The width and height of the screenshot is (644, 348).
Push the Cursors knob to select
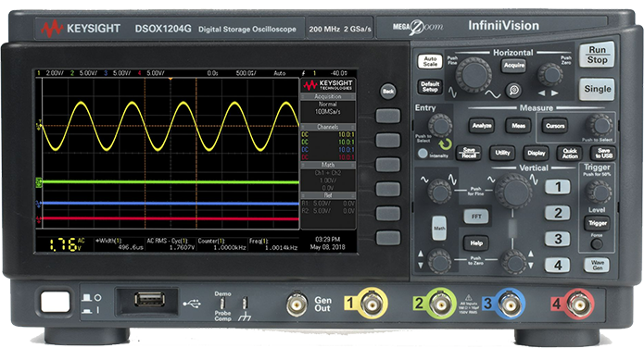coord(600,126)
